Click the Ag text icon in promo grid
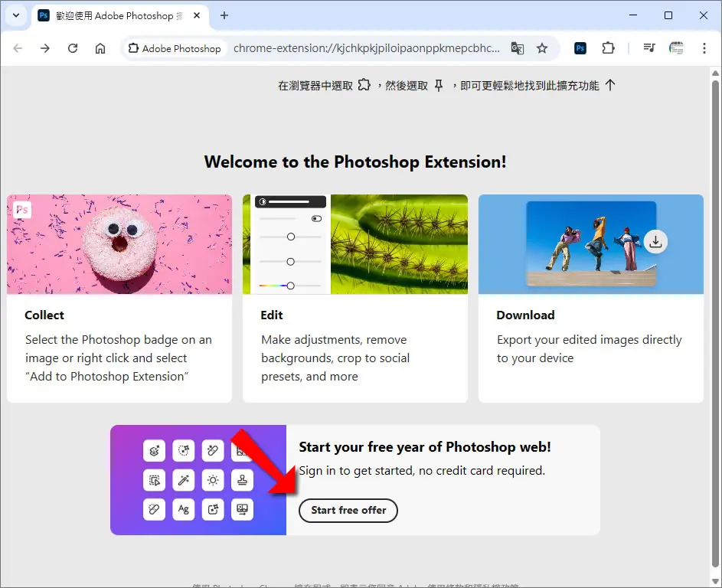The height and width of the screenshot is (588, 722). click(183, 509)
